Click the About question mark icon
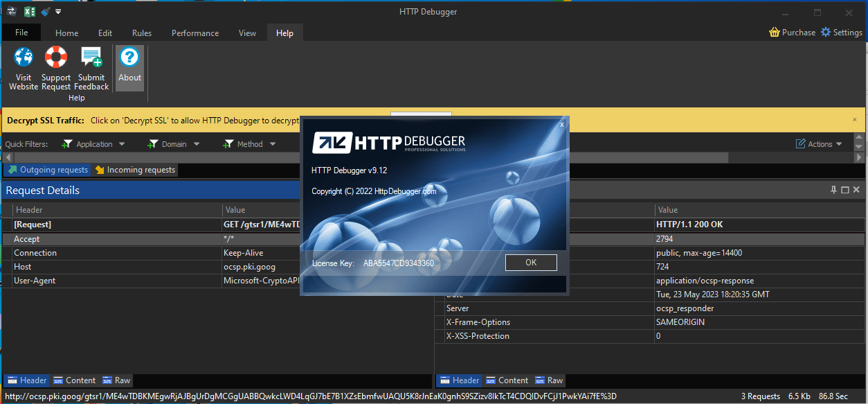 coord(129,58)
